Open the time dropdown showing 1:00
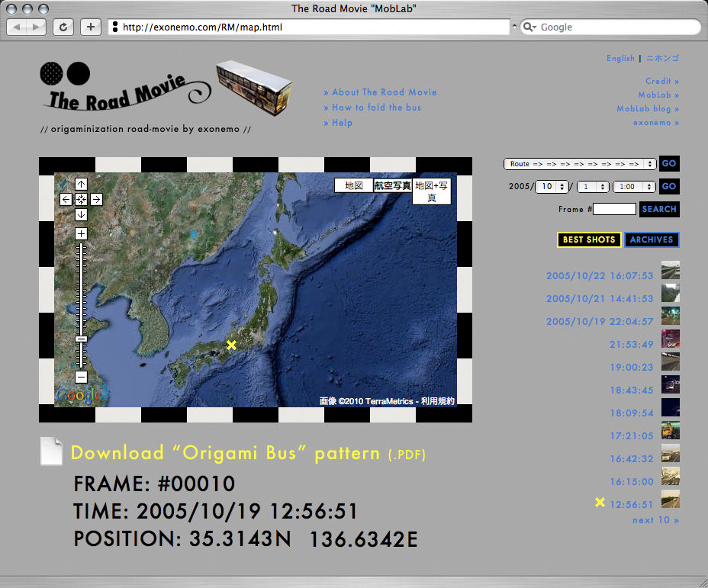Image resolution: width=708 pixels, height=588 pixels. click(x=634, y=186)
